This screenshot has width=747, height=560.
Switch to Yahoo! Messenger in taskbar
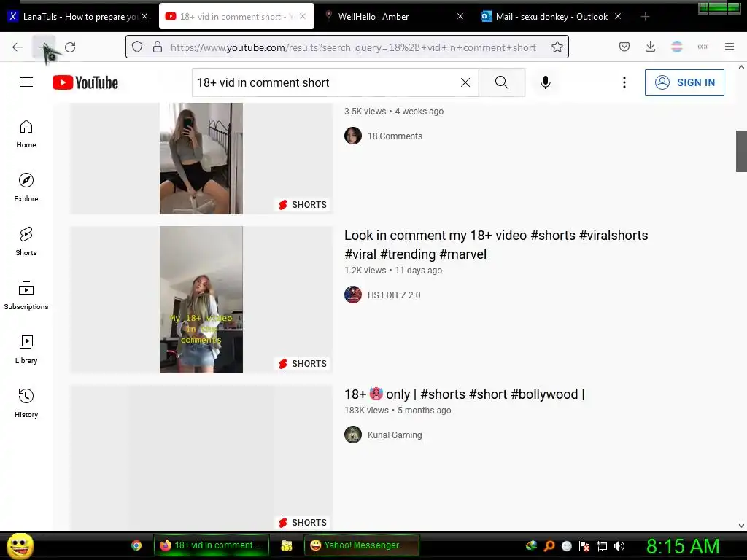(362, 545)
